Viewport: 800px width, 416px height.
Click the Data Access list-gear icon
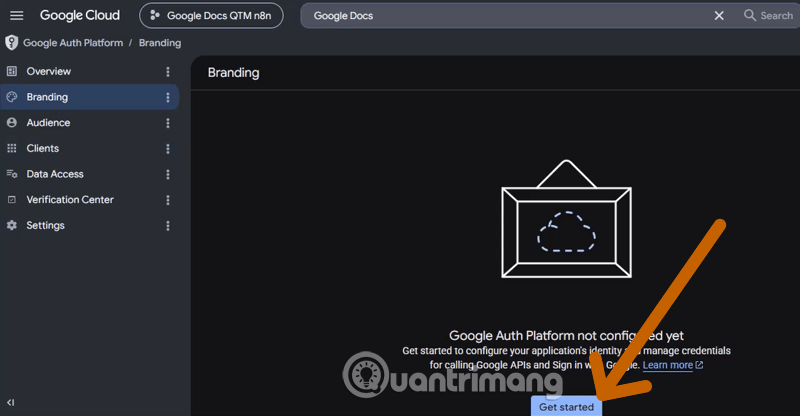12,174
